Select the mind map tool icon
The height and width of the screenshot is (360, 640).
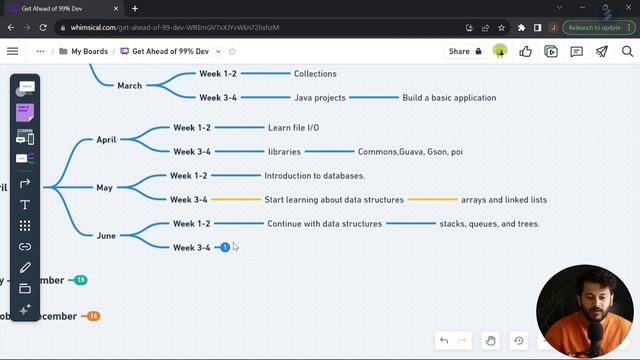tap(25, 158)
